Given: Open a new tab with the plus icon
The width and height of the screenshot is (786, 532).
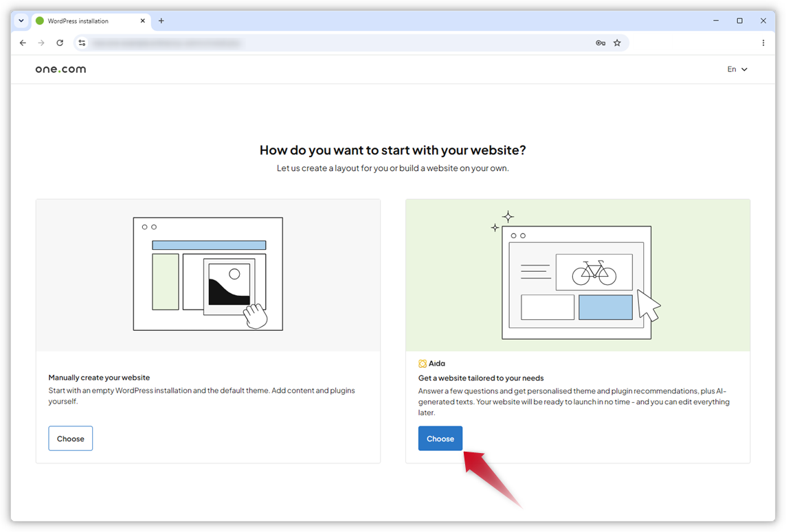Looking at the screenshot, I should tap(161, 21).
